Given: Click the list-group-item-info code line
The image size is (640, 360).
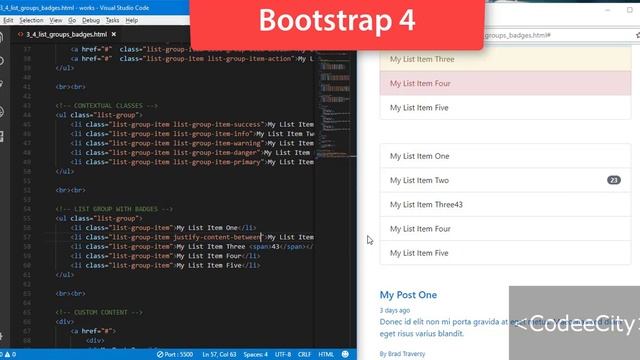Looking at the screenshot, I should pyautogui.click(x=192, y=133).
